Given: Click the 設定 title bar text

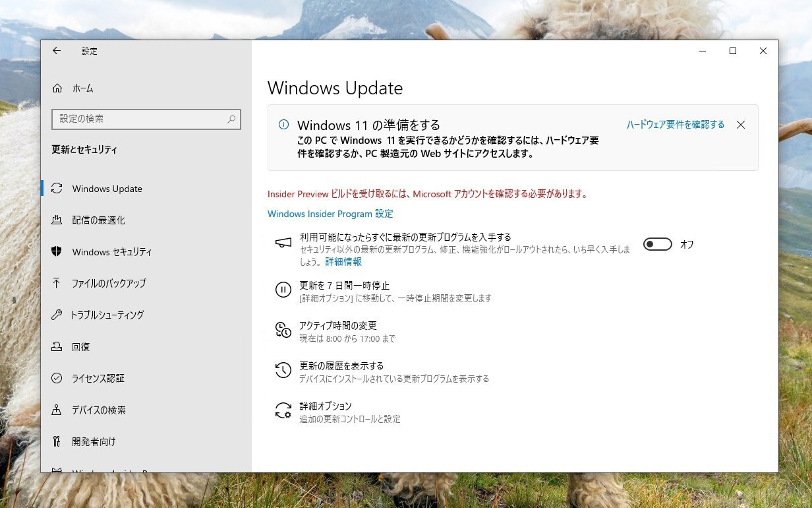Looking at the screenshot, I should (x=90, y=51).
